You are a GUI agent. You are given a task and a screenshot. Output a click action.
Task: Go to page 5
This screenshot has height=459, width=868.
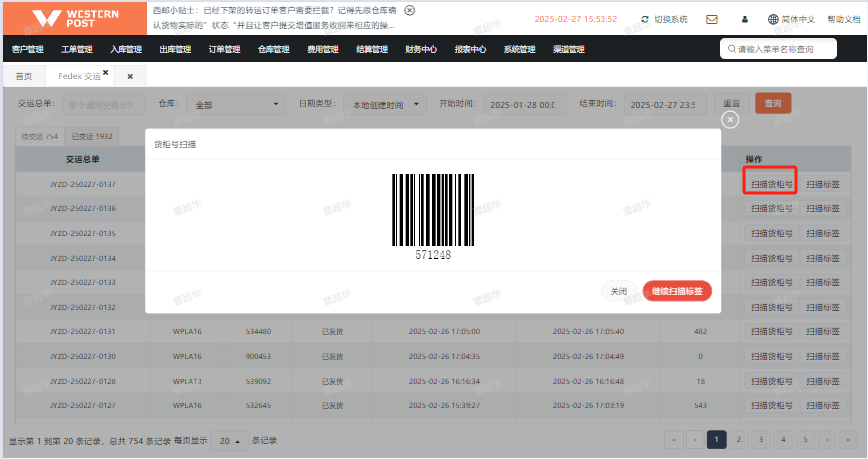click(805, 440)
